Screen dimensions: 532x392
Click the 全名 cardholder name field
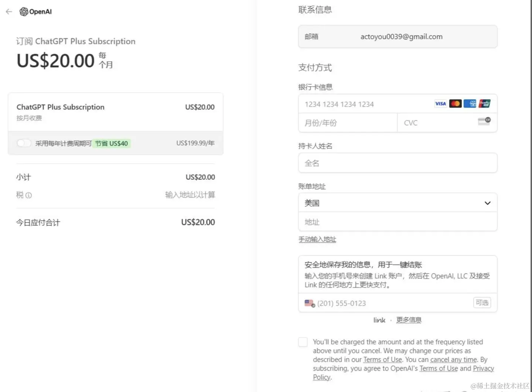(x=398, y=163)
